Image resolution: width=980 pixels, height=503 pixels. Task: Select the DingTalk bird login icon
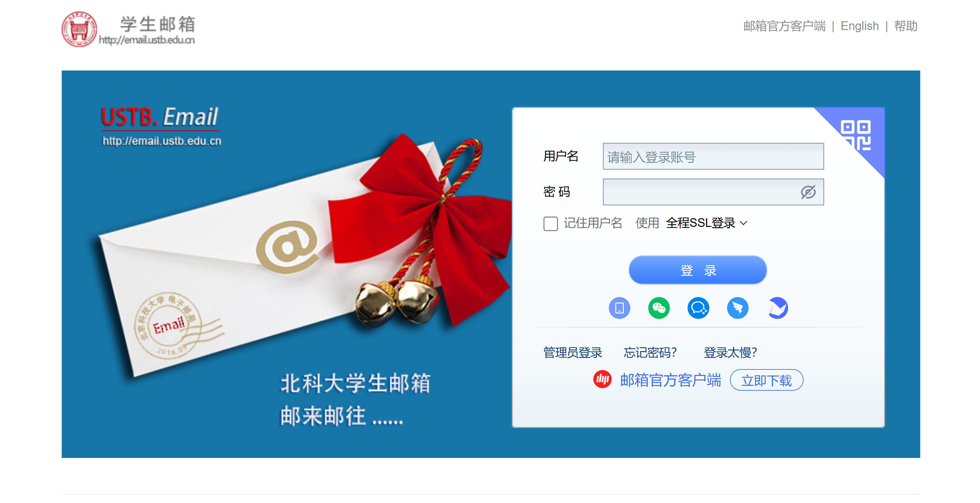738,308
